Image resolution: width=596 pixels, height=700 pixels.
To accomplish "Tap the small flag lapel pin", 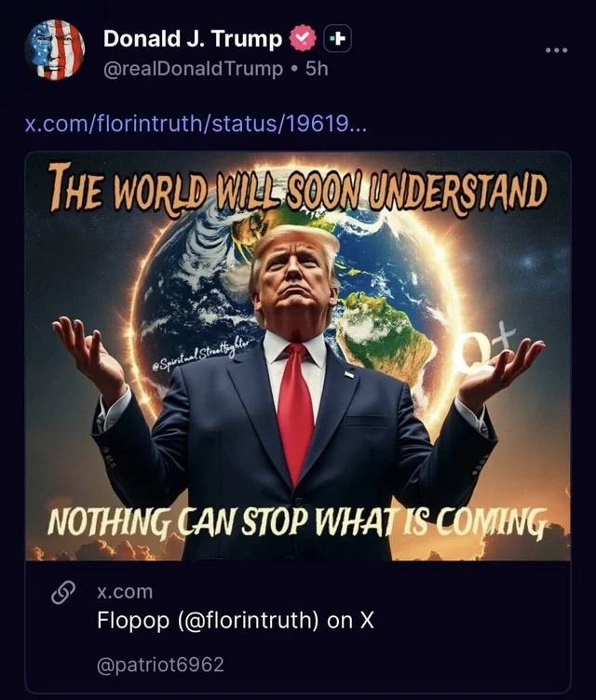I will click(x=349, y=374).
